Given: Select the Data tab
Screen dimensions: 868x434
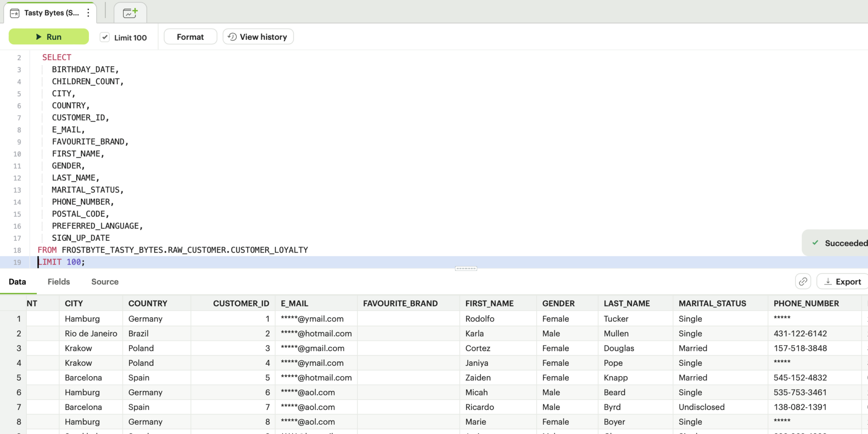Looking at the screenshot, I should (17, 281).
